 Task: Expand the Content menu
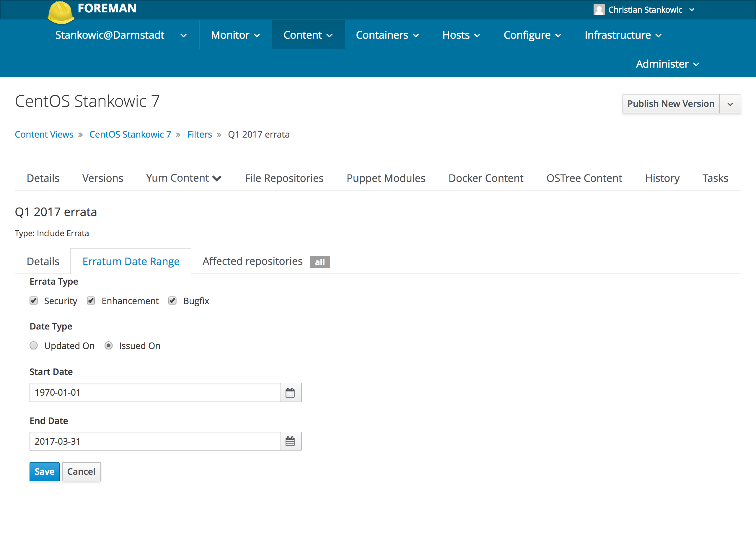308,35
